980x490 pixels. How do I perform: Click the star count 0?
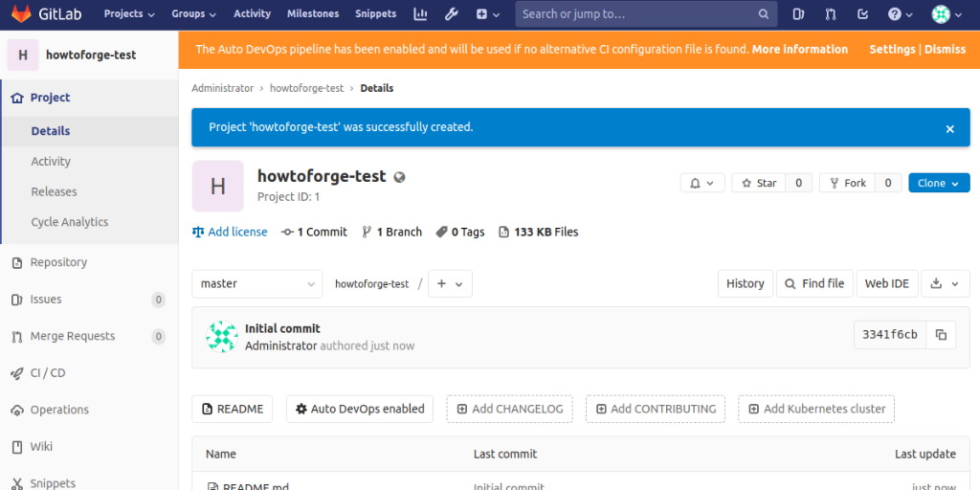coord(799,183)
